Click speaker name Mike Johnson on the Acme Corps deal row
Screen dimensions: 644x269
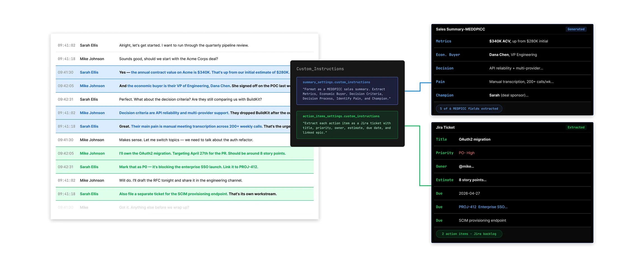pos(92,59)
